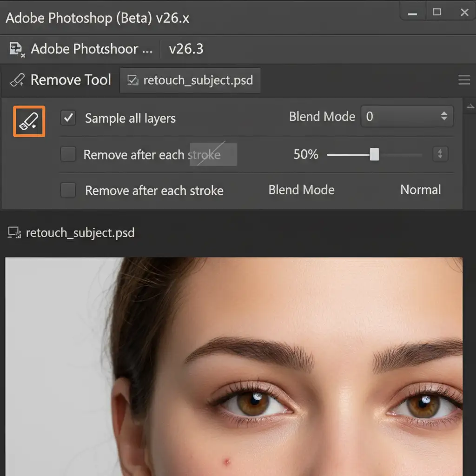
Task: Click the file icon above the canvas
Action: pyautogui.click(x=14, y=233)
